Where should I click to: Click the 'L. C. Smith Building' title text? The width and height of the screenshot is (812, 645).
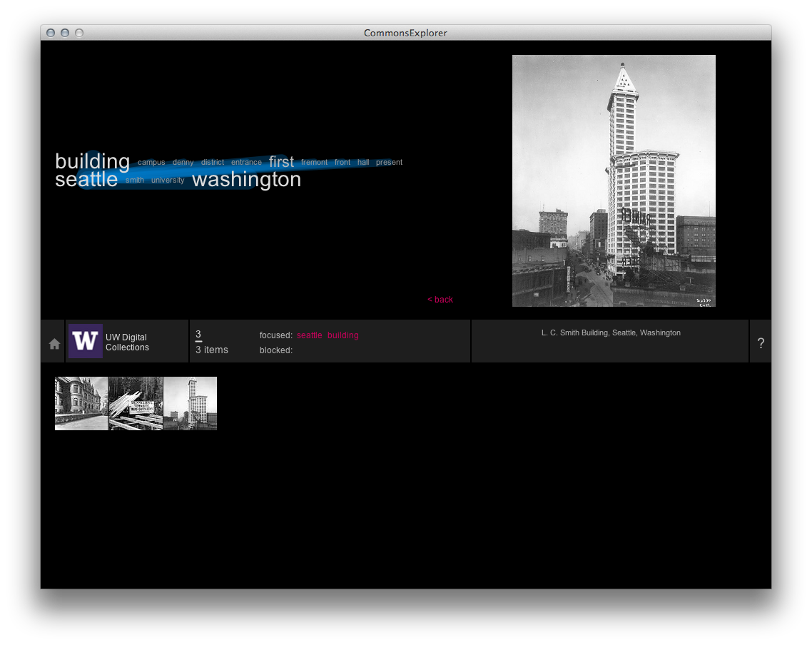pos(610,332)
